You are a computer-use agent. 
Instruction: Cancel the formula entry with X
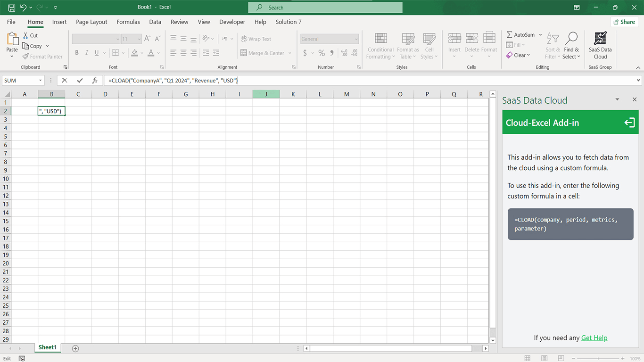[65, 81]
